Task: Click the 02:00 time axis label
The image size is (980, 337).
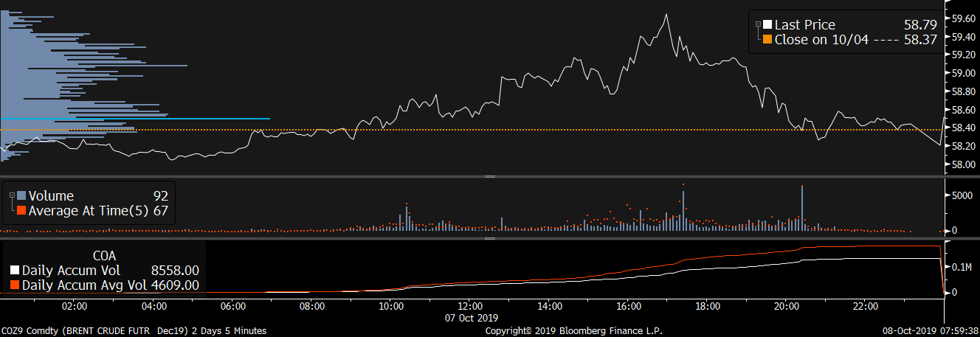Action: pos(75,305)
